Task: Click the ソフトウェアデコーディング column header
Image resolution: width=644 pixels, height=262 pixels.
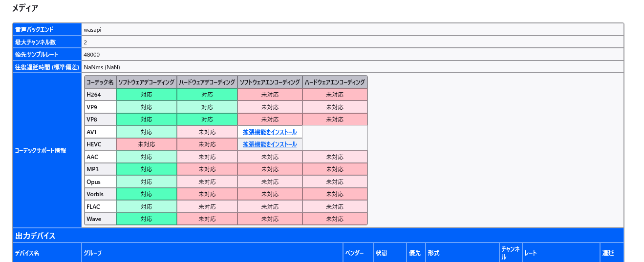Action: (147, 82)
